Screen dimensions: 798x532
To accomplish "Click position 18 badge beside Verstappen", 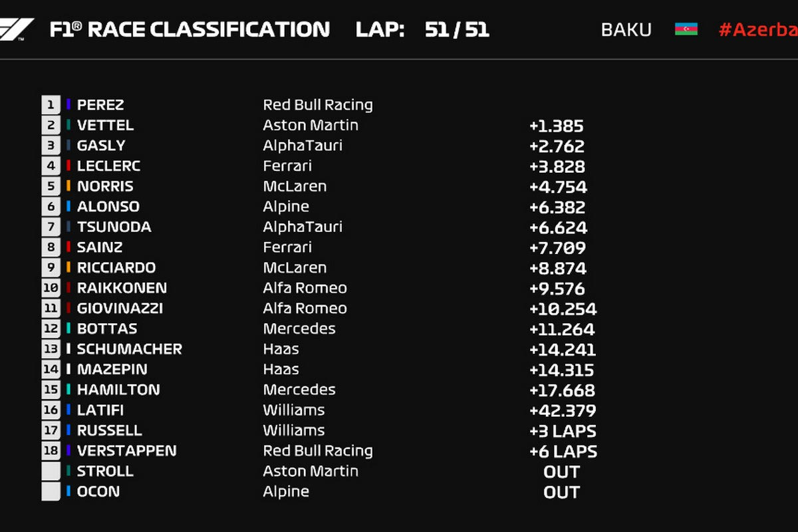I will [x=51, y=451].
